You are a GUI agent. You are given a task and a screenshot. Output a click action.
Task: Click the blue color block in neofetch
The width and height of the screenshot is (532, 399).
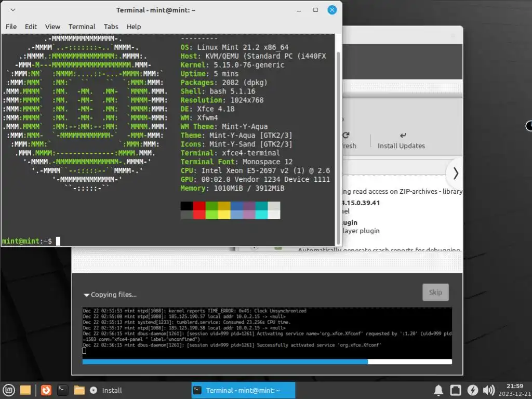(236, 210)
